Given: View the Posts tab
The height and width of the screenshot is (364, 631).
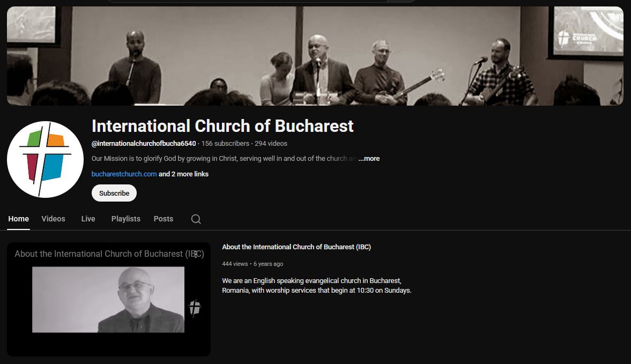Looking at the screenshot, I should pos(164,219).
